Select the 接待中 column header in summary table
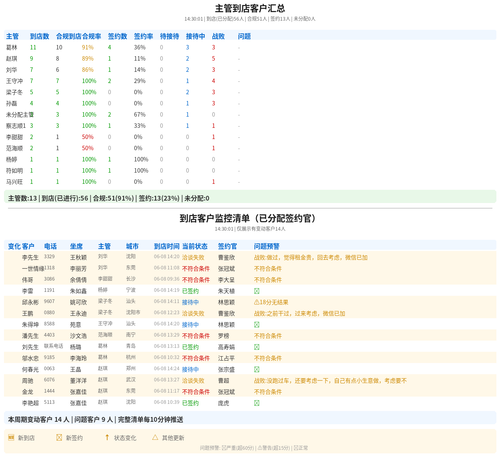The width and height of the screenshot is (500, 470). pos(195,36)
